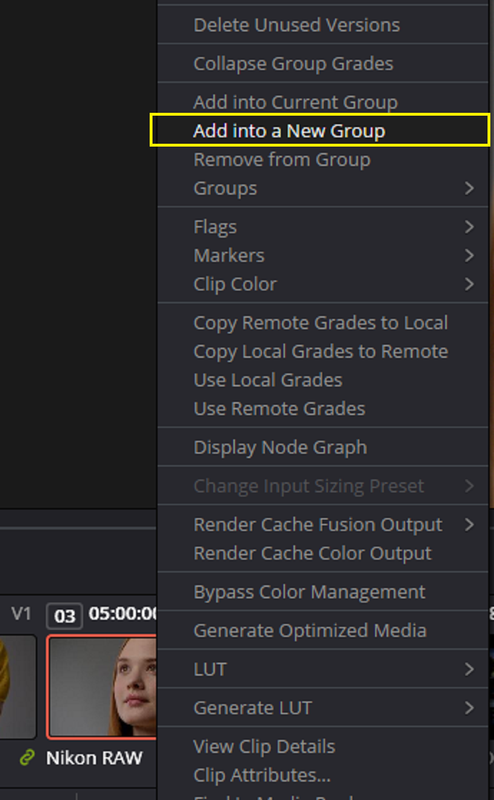Choose Use Remote Grades
The image size is (494, 800).
click(323, 408)
